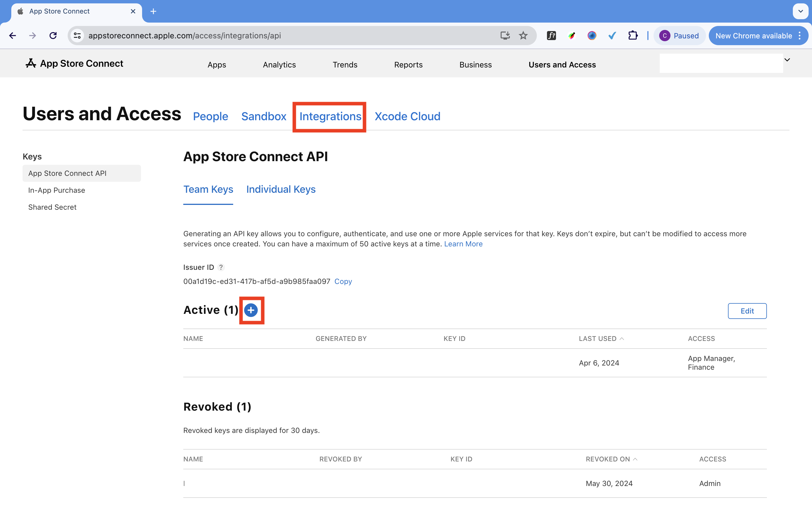Click the round blue-orange extension icon
Screen dimensions: 812x508
(592, 36)
